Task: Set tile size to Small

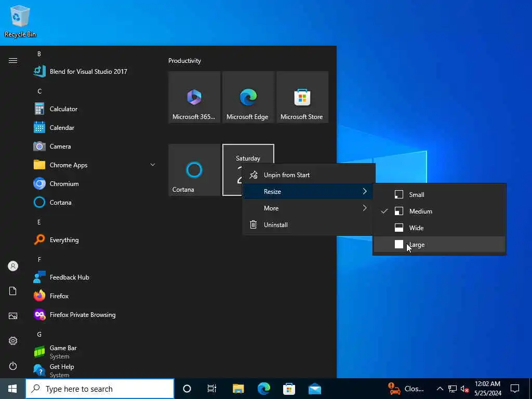Action: click(440, 194)
